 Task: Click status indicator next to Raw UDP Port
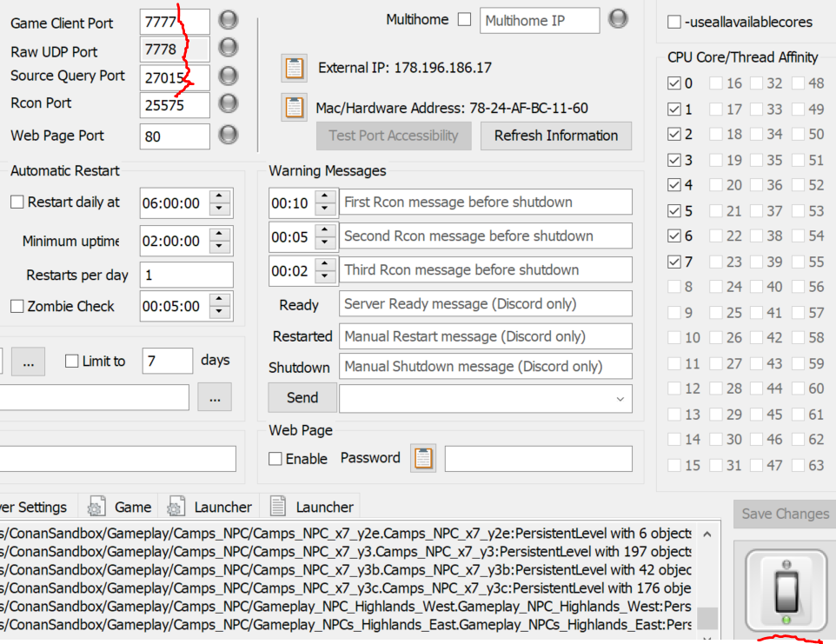tap(229, 48)
